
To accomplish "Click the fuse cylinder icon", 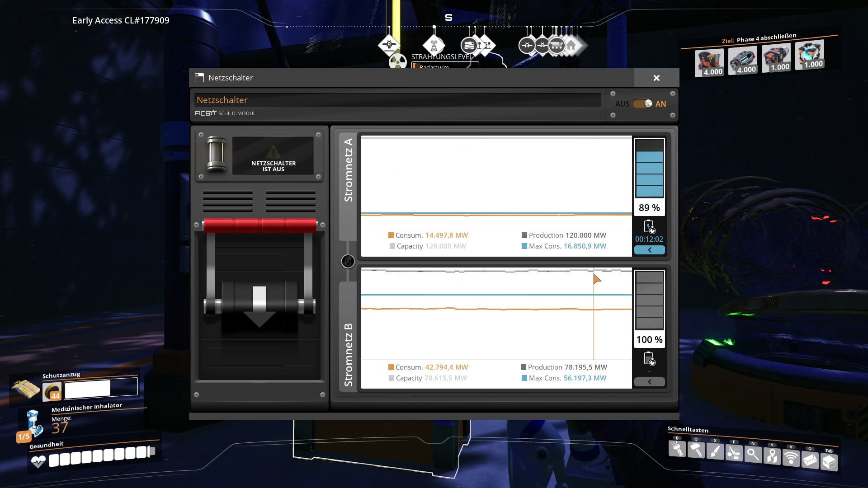I will [216, 154].
